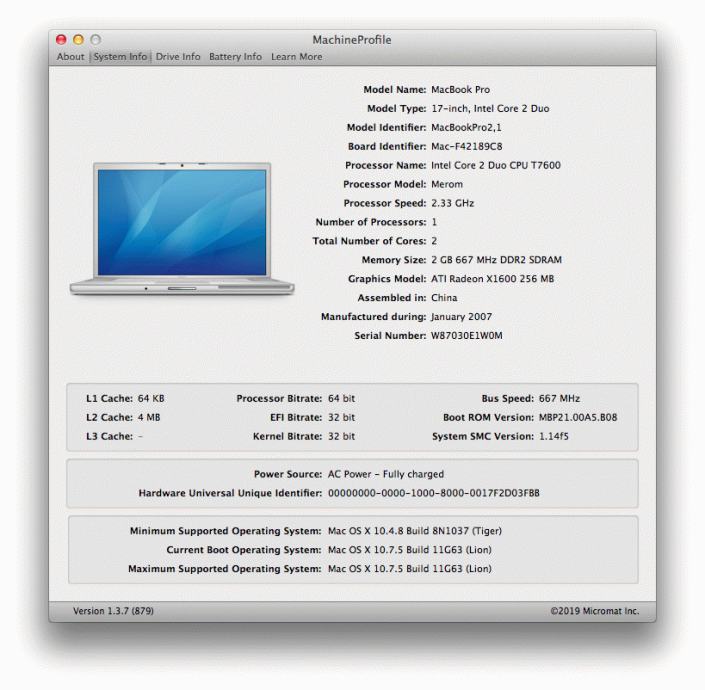Click the L1 Cache value '64 KB'
The image size is (705, 690).
click(x=151, y=399)
